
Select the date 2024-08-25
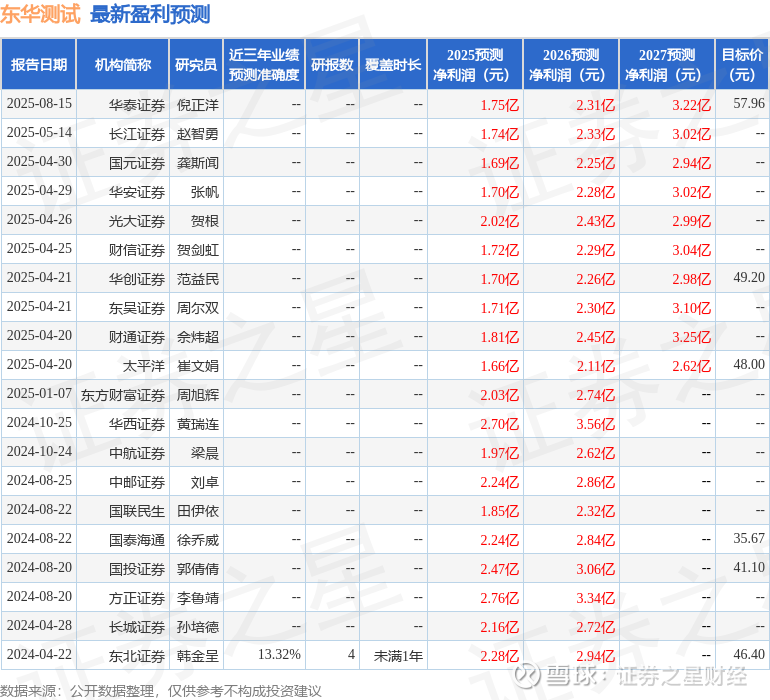39,480
